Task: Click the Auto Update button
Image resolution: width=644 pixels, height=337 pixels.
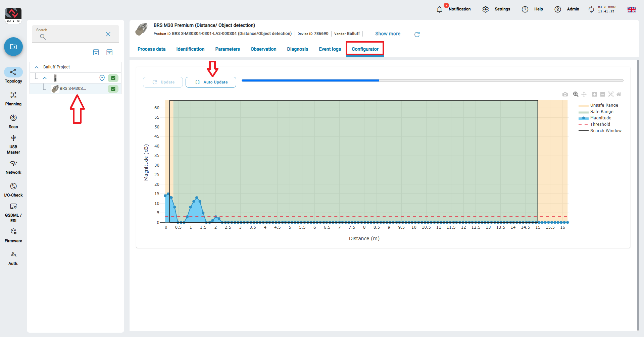Action: point(211,82)
